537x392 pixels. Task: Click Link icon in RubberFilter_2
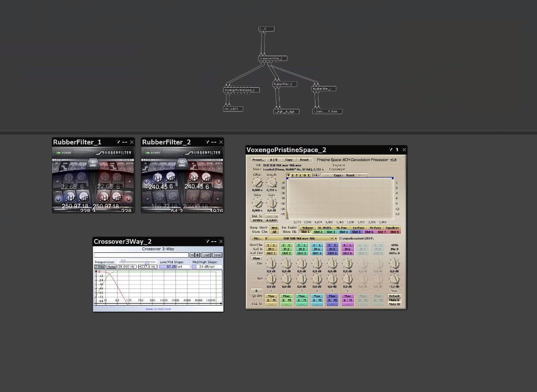182,164
